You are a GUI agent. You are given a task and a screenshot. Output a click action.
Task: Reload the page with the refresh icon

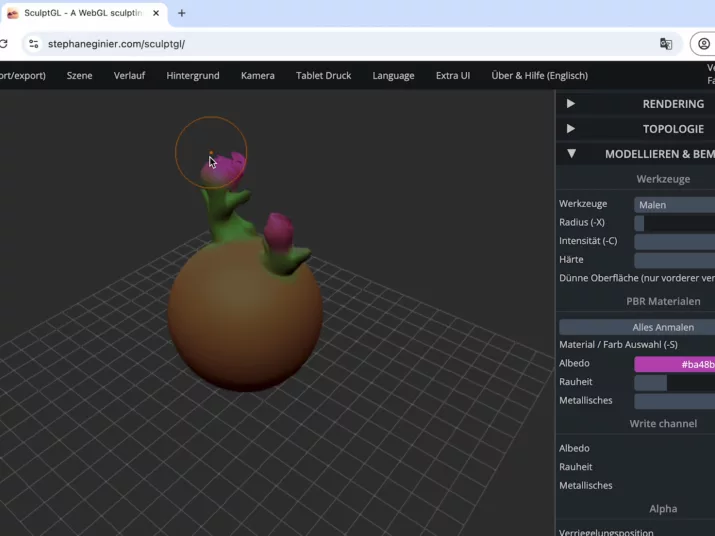4,44
